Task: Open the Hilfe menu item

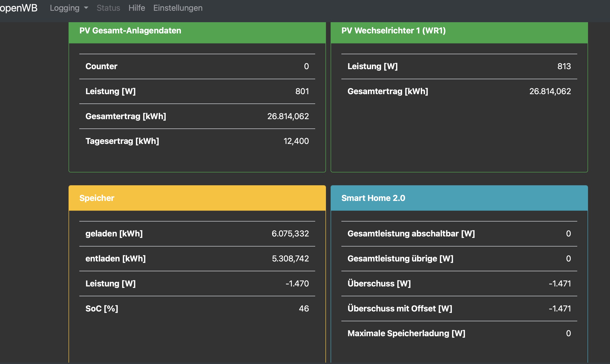Action: click(137, 8)
